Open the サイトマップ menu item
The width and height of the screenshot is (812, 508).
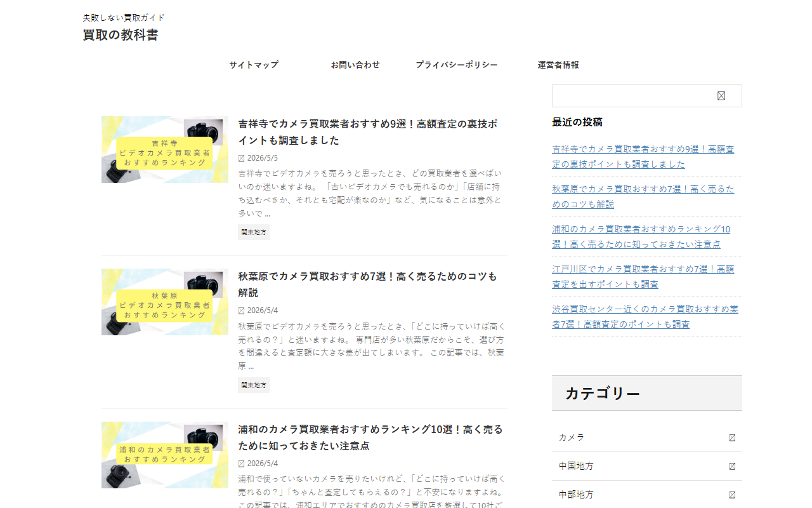pos(254,65)
